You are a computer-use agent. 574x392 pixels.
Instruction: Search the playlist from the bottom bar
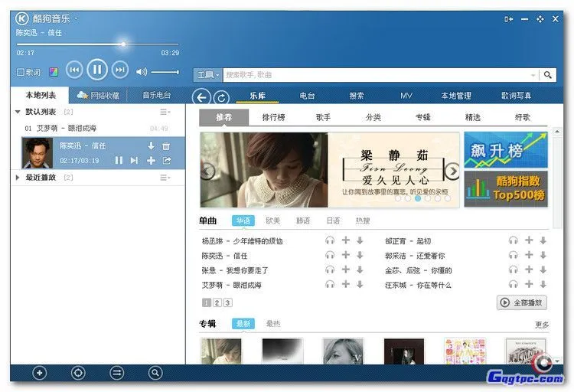(x=155, y=373)
